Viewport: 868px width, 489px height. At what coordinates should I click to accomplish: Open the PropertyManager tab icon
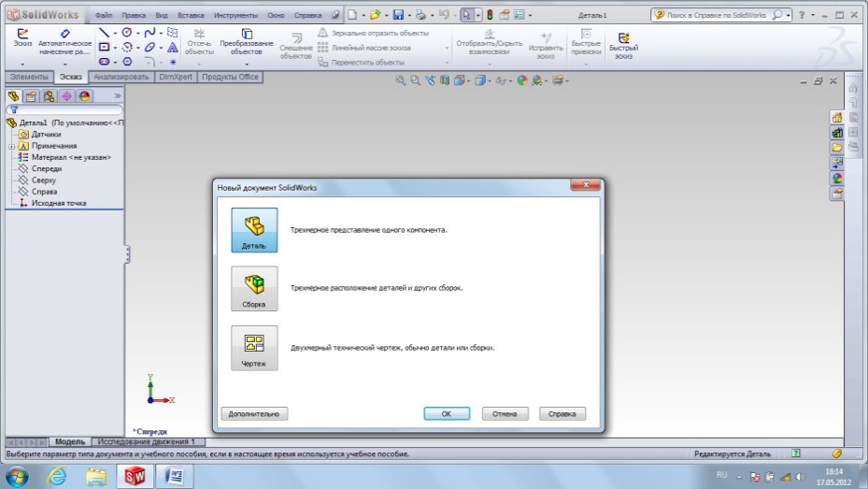click(31, 95)
